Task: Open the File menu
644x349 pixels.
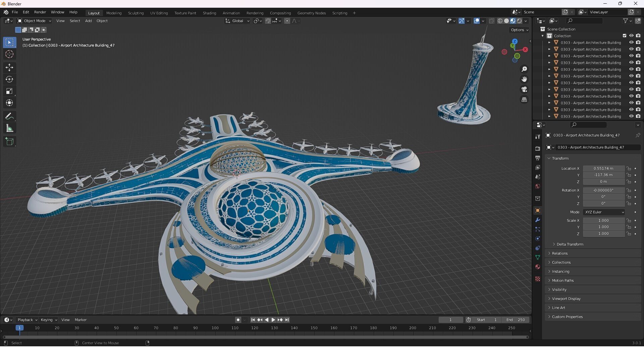Action: tap(15, 12)
